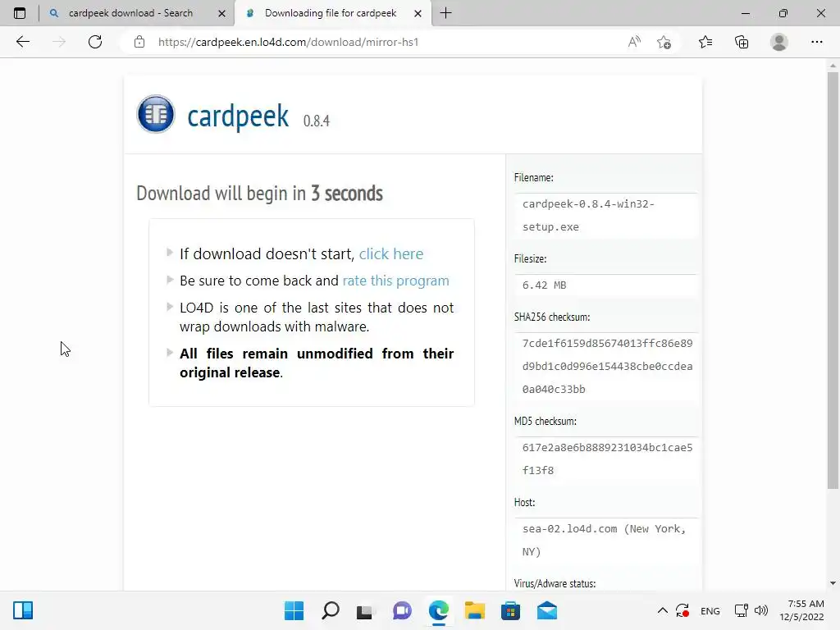Click the MD5 checksum value

[x=607, y=459]
